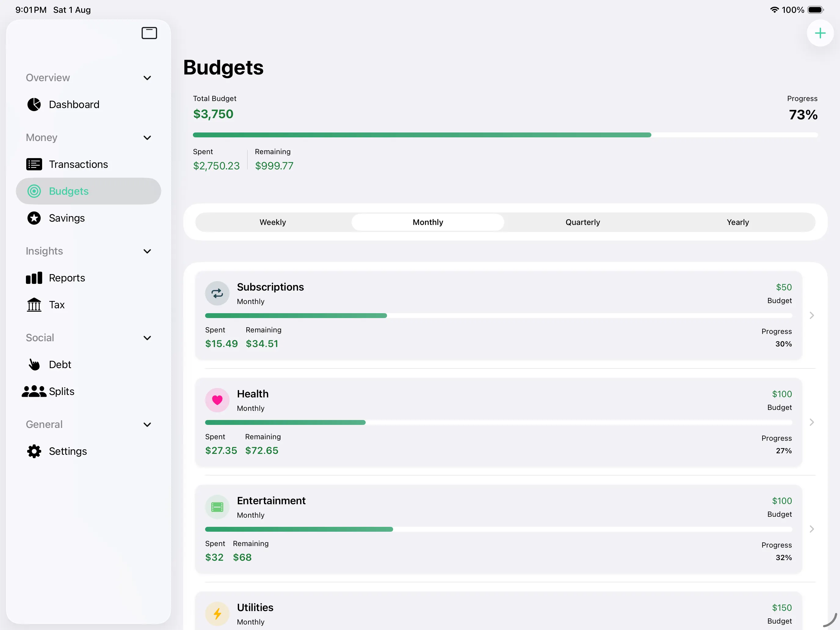Switch to the Yearly period
The image size is (840, 630).
click(737, 222)
